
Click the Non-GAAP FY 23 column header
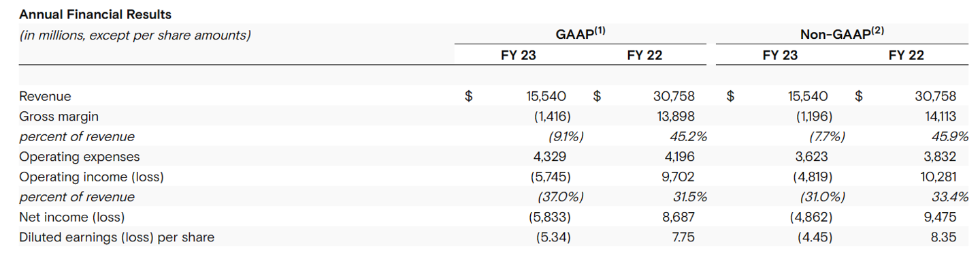click(780, 56)
